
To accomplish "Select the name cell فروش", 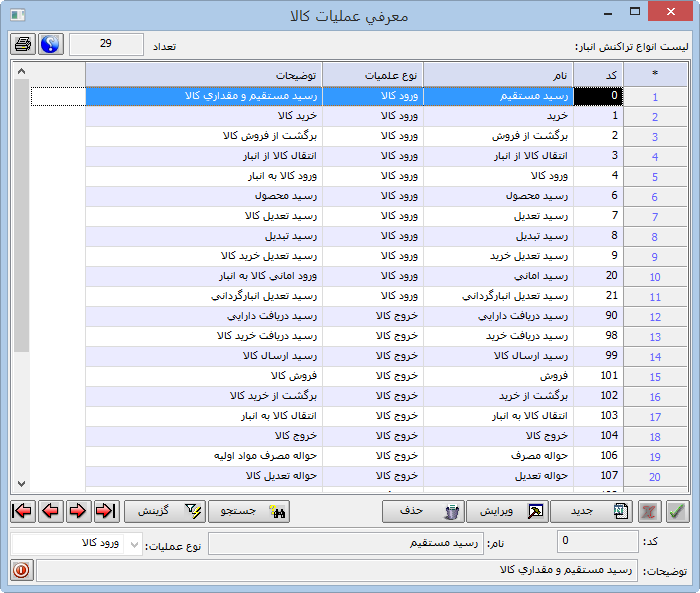I will 498,376.
